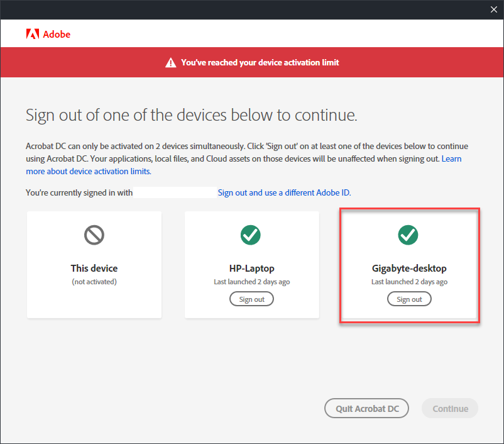The height and width of the screenshot is (444, 504).
Task: Sign out of Gigabyte-desktop
Action: (x=409, y=299)
